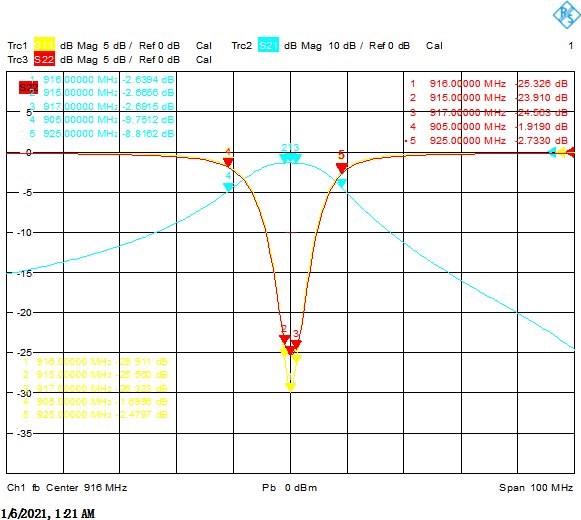Click the Center 916 MHz setting

click(x=86, y=487)
